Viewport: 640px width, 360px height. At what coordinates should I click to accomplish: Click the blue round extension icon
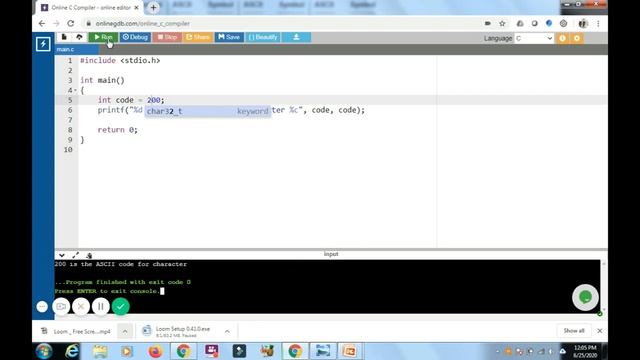click(549, 23)
